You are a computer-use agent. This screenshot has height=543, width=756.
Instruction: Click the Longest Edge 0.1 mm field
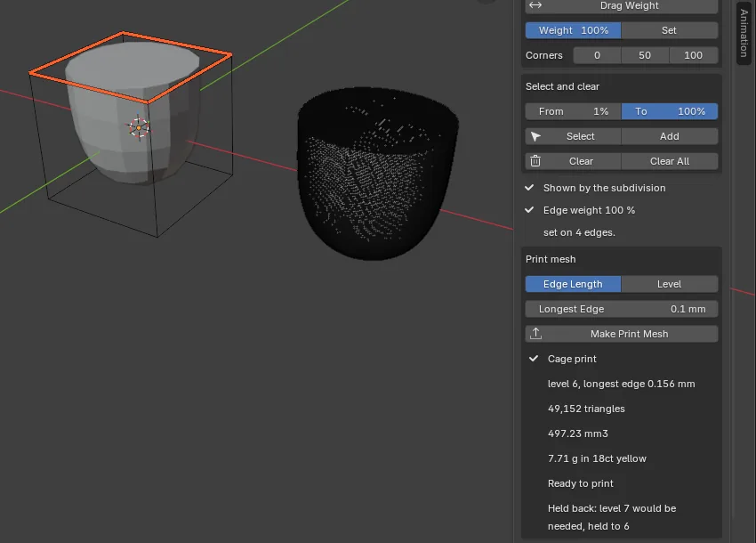[622, 310]
